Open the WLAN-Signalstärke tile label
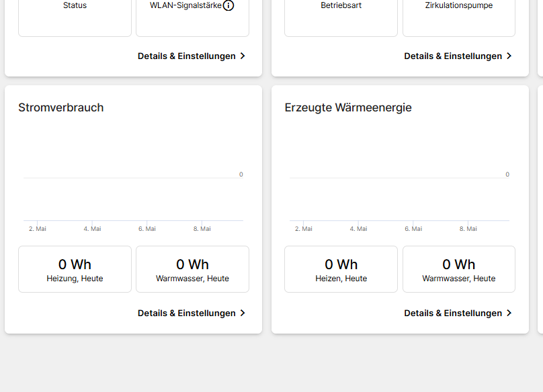 (x=185, y=5)
